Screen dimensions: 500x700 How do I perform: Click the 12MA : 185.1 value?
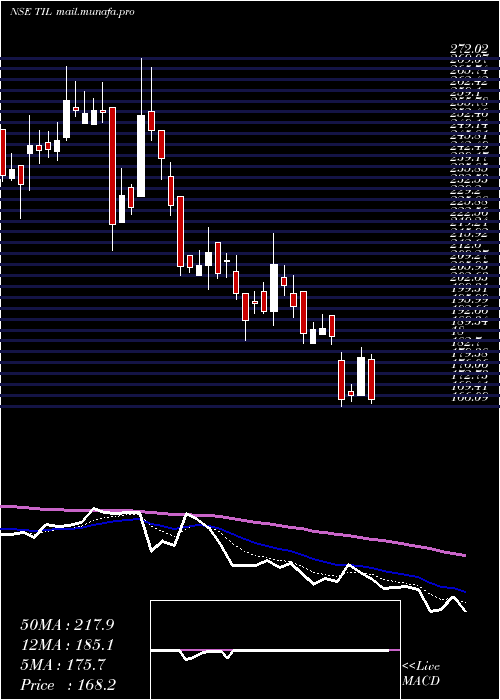(x=67, y=645)
